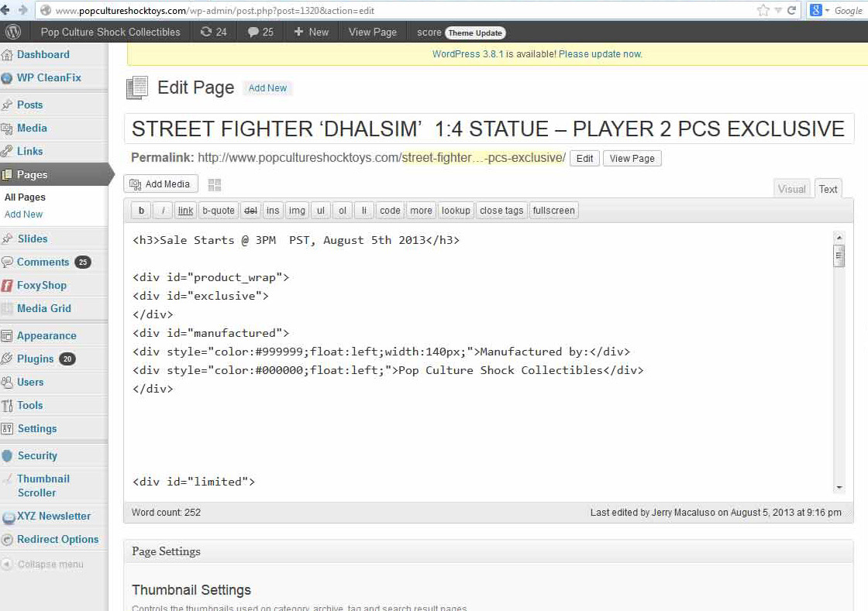This screenshot has width=868, height=611.
Task: Open pending updates icon showing 24
Action: pos(206,32)
